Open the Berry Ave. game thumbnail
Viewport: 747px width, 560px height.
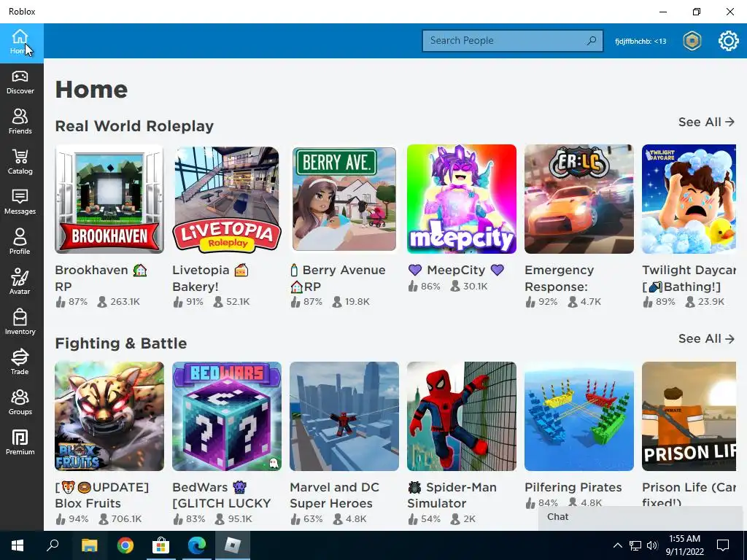[344, 199]
